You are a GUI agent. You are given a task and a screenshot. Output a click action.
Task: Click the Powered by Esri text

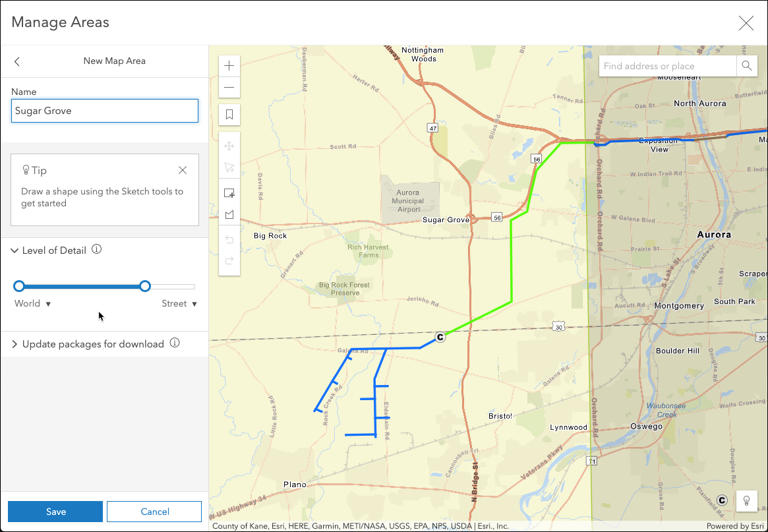[735, 526]
